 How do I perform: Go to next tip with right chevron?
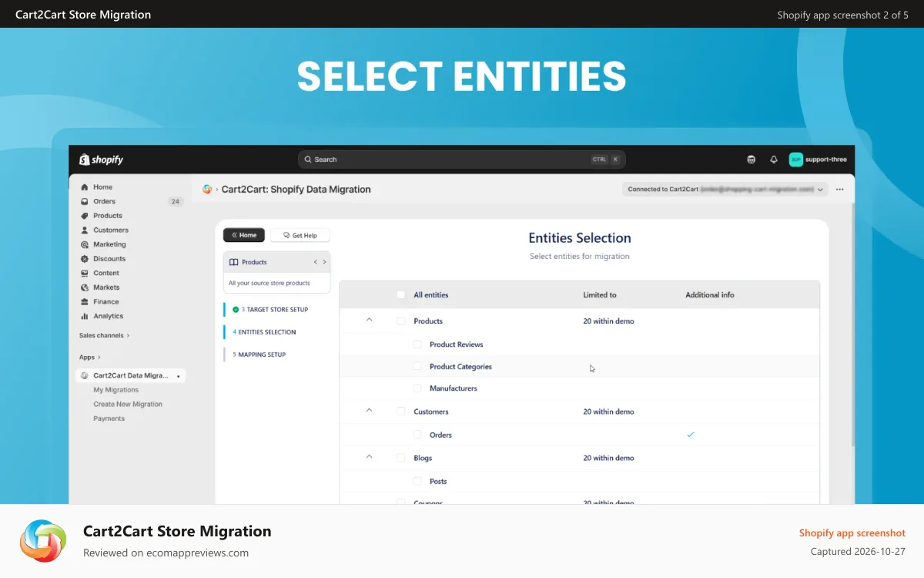pos(324,262)
